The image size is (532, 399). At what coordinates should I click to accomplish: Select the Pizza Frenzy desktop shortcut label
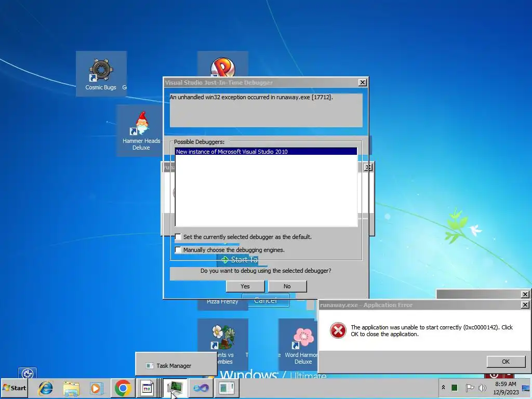pyautogui.click(x=222, y=301)
